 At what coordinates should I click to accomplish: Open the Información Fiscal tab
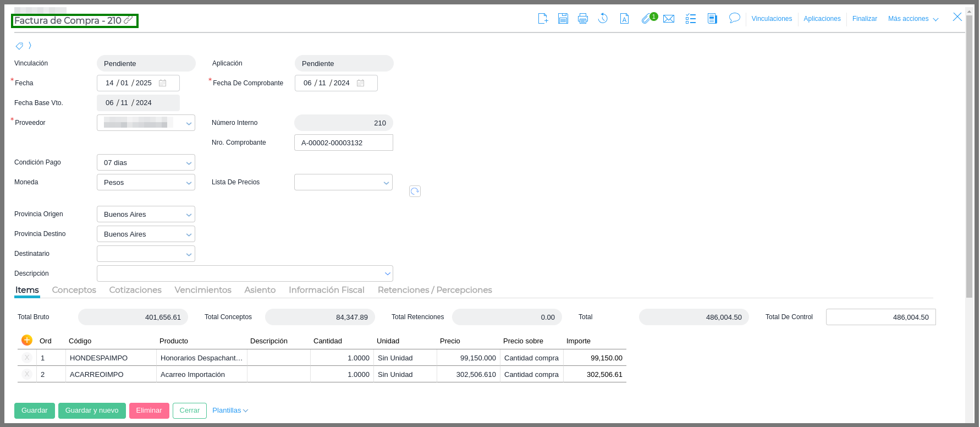point(326,290)
